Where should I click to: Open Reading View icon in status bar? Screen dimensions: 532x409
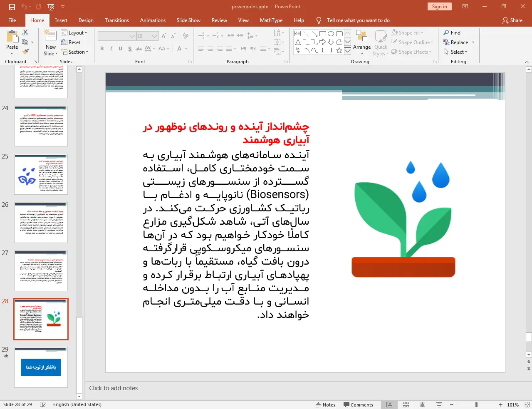pyautogui.click(x=422, y=404)
